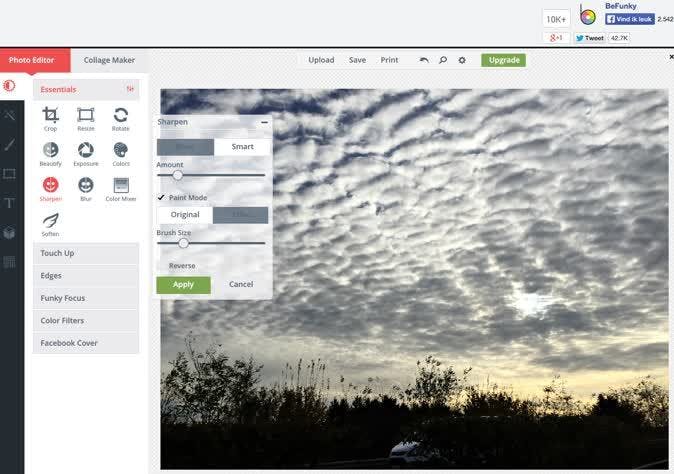674x474 pixels.
Task: Switch to the Collage Maker tab
Action: (x=109, y=60)
